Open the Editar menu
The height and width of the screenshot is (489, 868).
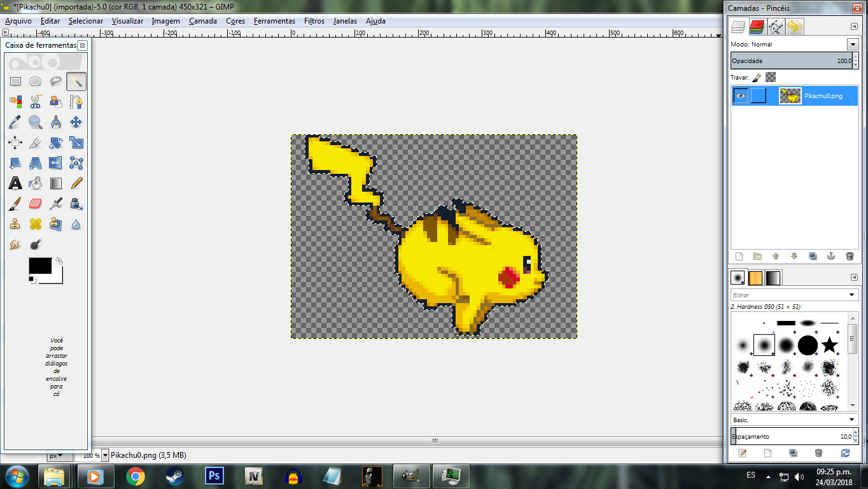(50, 21)
